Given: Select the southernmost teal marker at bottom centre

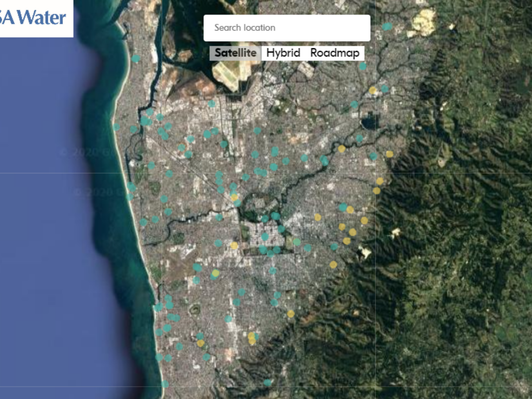Looking at the screenshot, I should tap(267, 382).
